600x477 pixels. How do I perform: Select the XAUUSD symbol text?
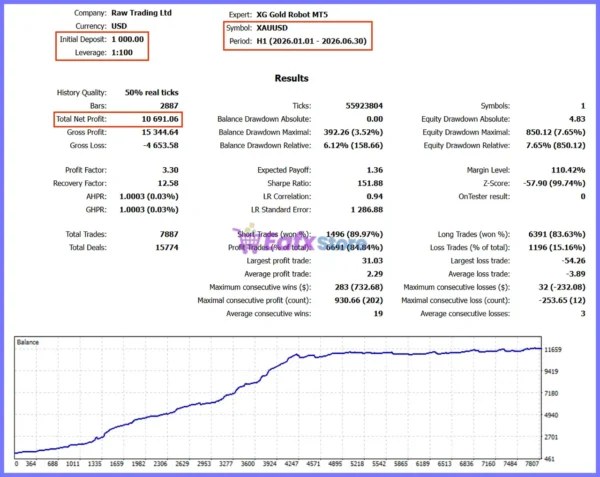tap(272, 28)
